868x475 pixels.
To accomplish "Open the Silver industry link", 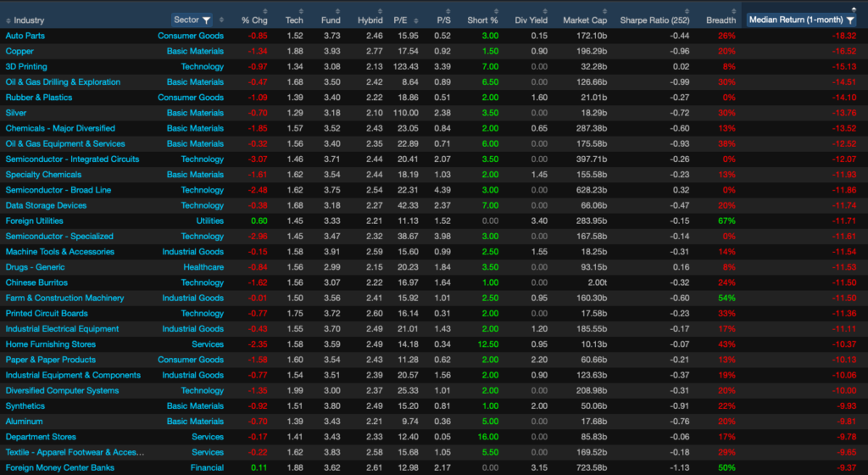I will click(16, 113).
